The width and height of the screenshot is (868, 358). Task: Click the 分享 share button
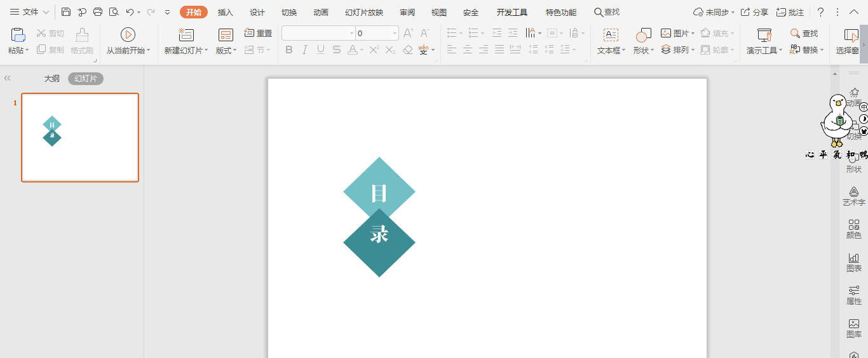point(754,12)
